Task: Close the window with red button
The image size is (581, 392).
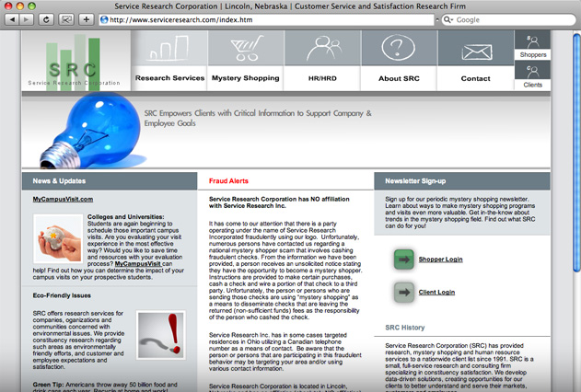Action: coord(8,6)
